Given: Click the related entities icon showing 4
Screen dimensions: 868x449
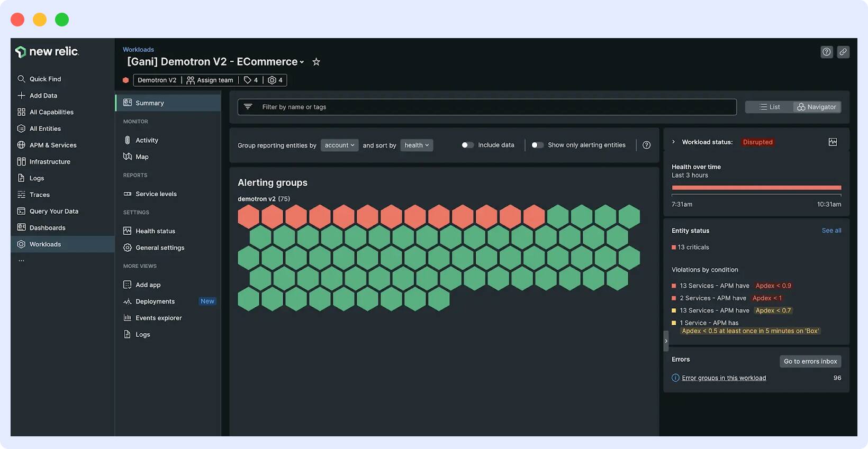Looking at the screenshot, I should pos(272,80).
